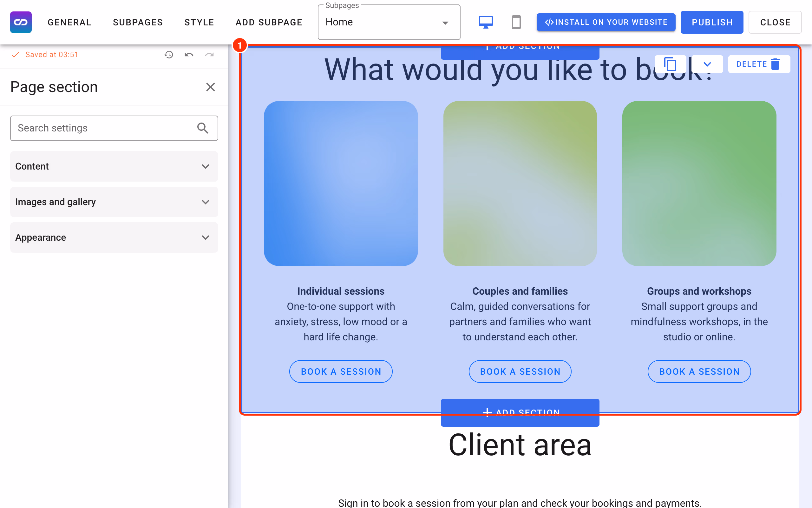Viewport: 812px width, 508px height.
Task: Select the blue Individual sessions image
Action: click(x=341, y=184)
